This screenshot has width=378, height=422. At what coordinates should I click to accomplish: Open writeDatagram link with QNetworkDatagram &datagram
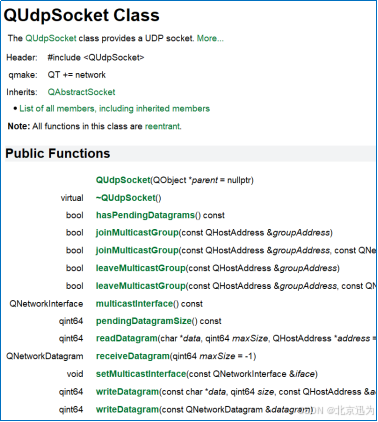tap(128, 409)
